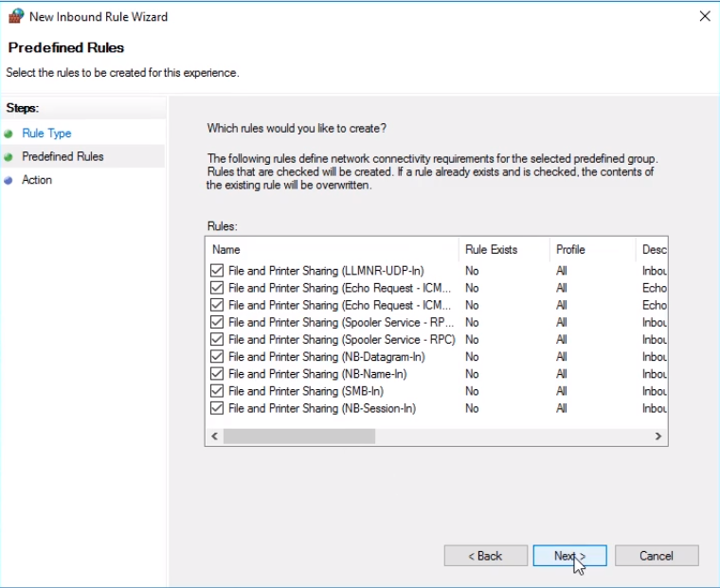Click green bullet beside Rule Type step
The height and width of the screenshot is (588, 720).
(9, 134)
